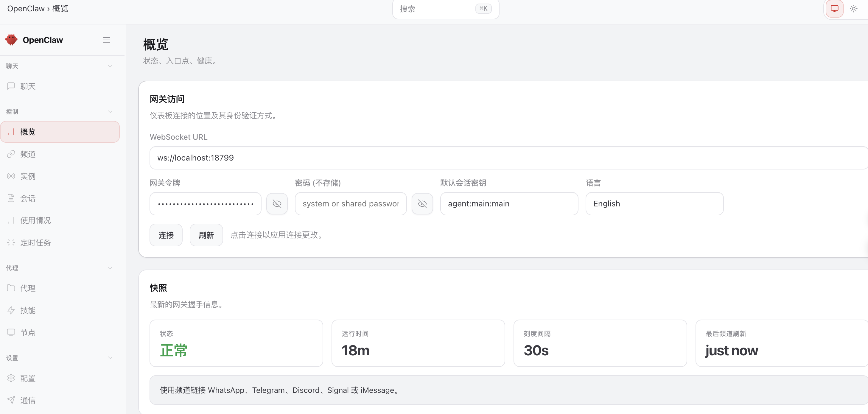Reveal the 网关令牌 token value
This screenshot has width=868, height=414.
click(277, 203)
